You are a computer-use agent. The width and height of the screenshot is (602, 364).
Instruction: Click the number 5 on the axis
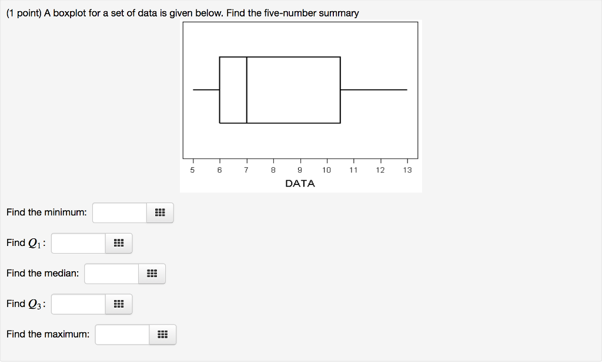point(192,170)
